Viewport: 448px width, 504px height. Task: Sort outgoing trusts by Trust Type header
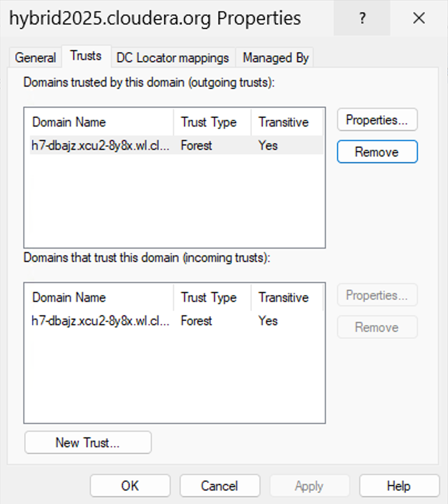(212, 122)
